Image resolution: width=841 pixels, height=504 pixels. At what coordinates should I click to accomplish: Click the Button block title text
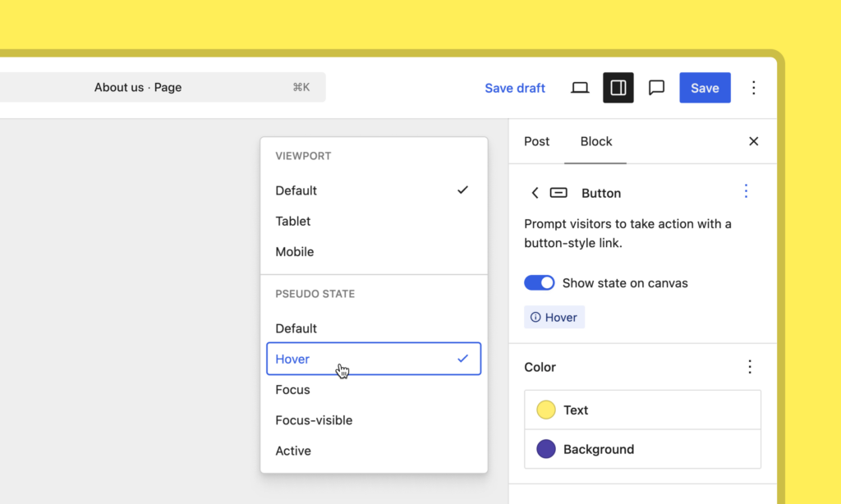tap(601, 193)
